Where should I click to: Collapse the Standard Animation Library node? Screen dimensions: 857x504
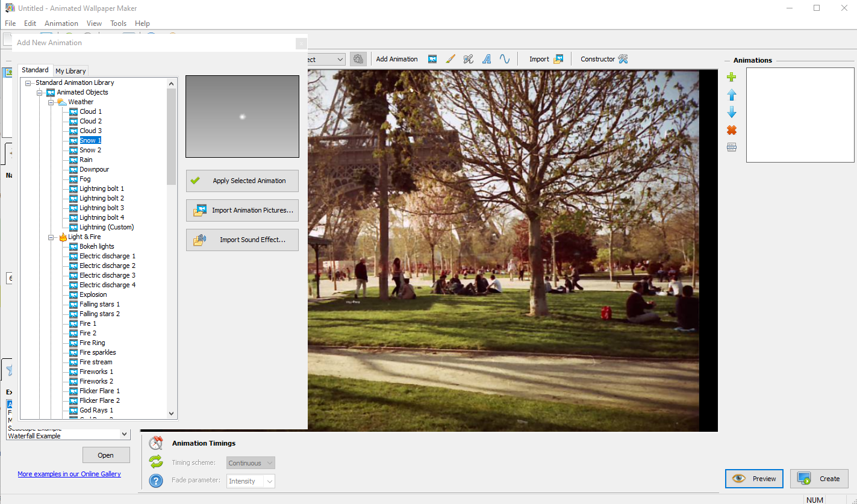pos(28,82)
